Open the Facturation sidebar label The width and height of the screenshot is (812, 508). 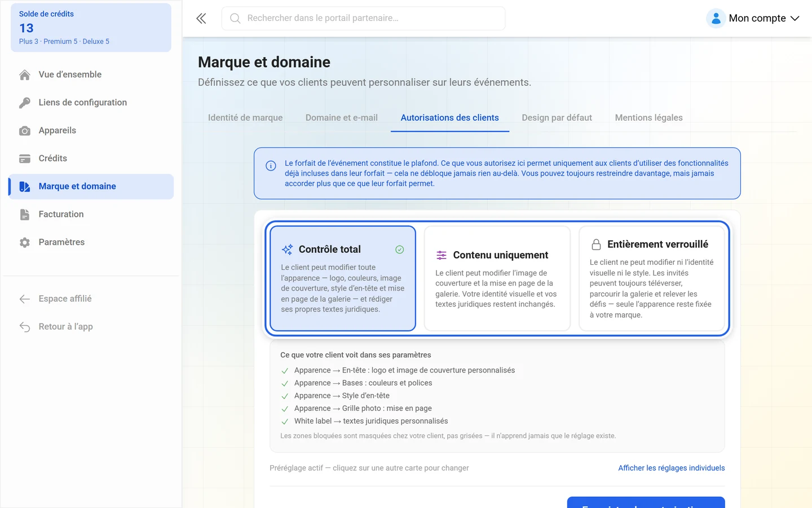[61, 214]
